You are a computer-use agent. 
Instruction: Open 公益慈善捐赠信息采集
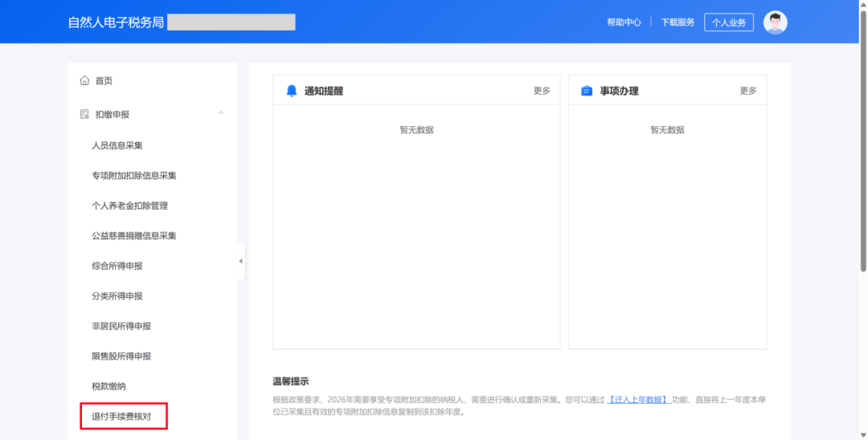pyautogui.click(x=134, y=236)
